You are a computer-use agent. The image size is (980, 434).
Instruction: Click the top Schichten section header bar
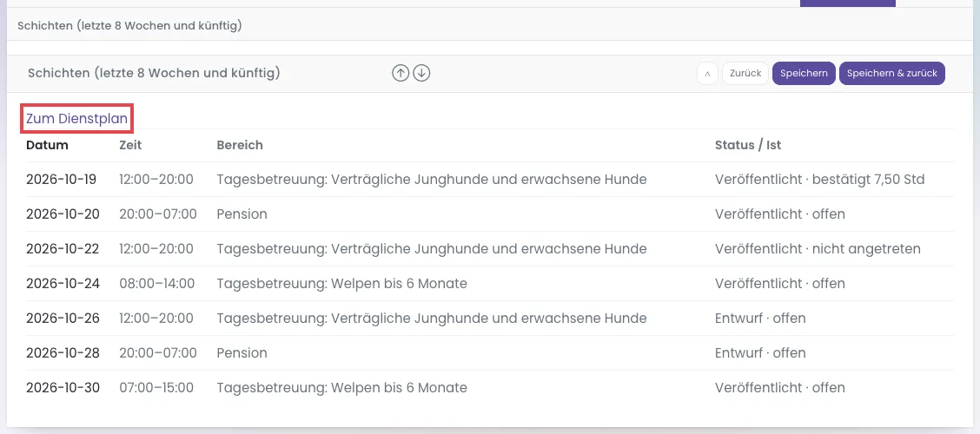tap(490, 25)
